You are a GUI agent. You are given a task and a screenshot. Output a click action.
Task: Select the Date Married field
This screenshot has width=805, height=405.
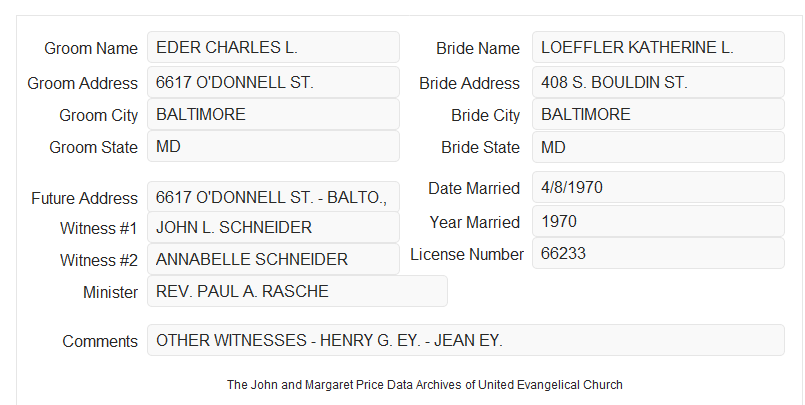tap(658, 187)
